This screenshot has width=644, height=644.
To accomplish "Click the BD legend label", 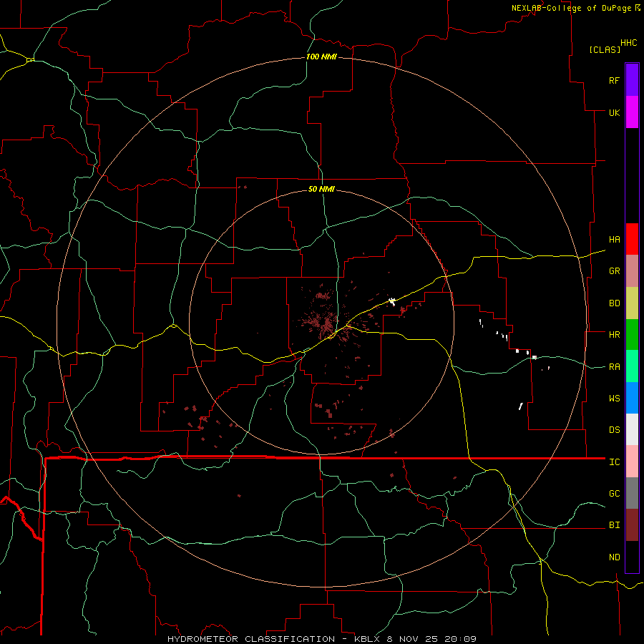I will tap(614, 303).
